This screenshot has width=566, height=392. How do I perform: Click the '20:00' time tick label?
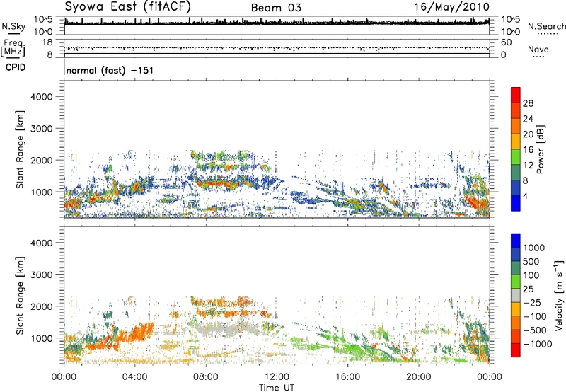[x=418, y=377]
